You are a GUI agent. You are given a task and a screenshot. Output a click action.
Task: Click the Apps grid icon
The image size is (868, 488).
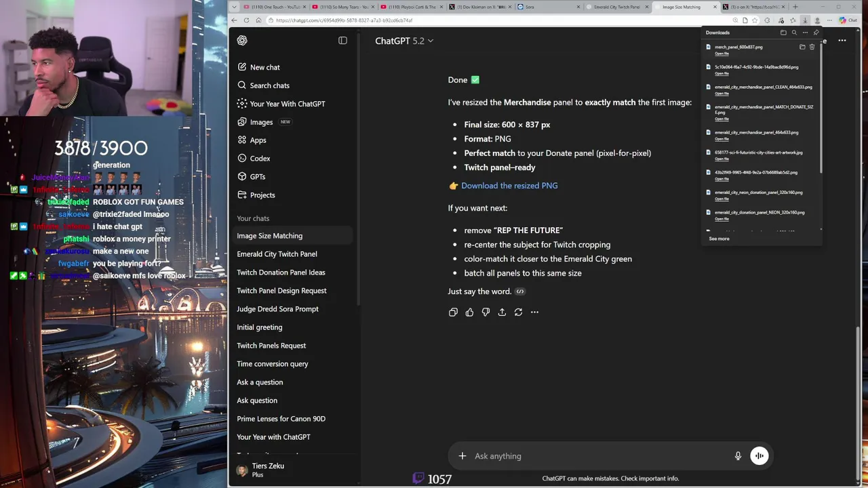[x=242, y=140]
